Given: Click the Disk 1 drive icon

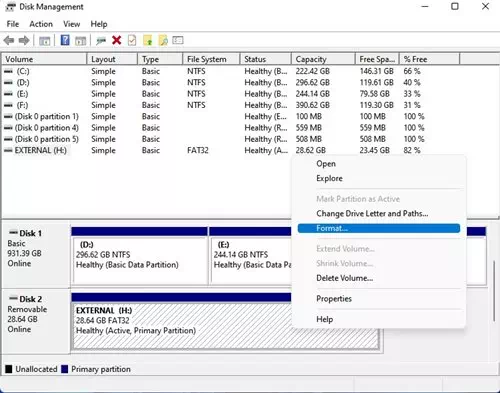Looking at the screenshot, I should tap(13, 232).
